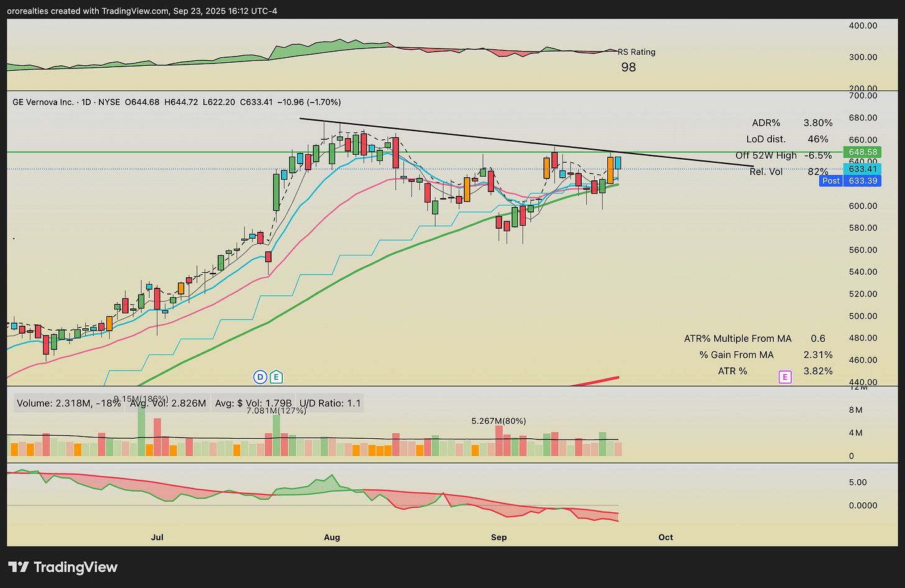
Task: Click the TradingView logo
Action: (63, 567)
